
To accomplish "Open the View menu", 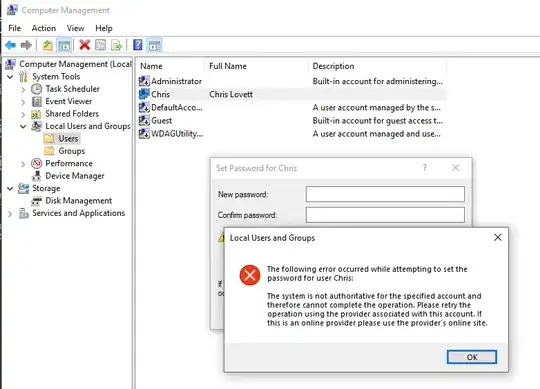I will click(75, 28).
